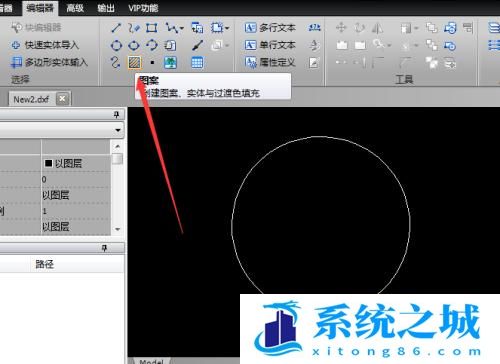The image size is (500, 364).
Task: Click stacked pages icon beside Arc tool
Action: [x=170, y=45]
